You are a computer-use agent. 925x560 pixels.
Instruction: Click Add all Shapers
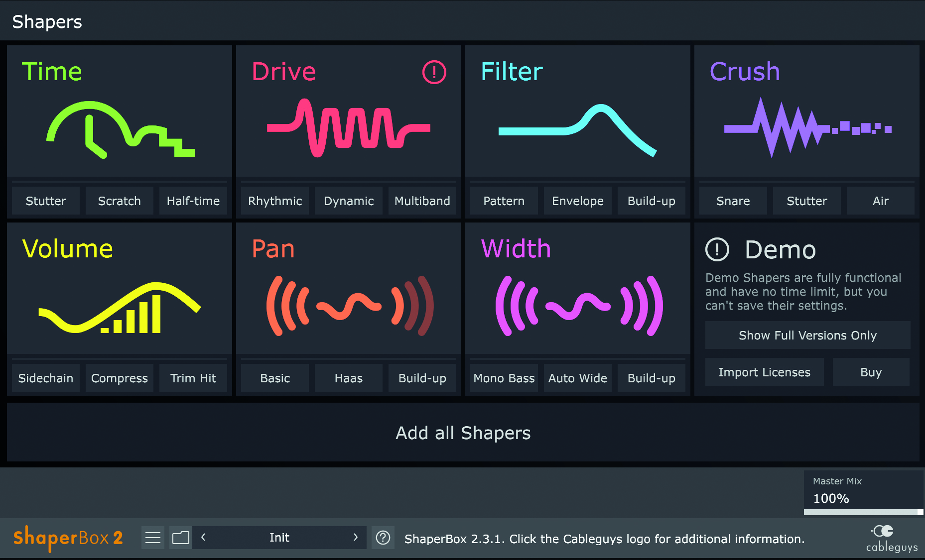tap(463, 433)
